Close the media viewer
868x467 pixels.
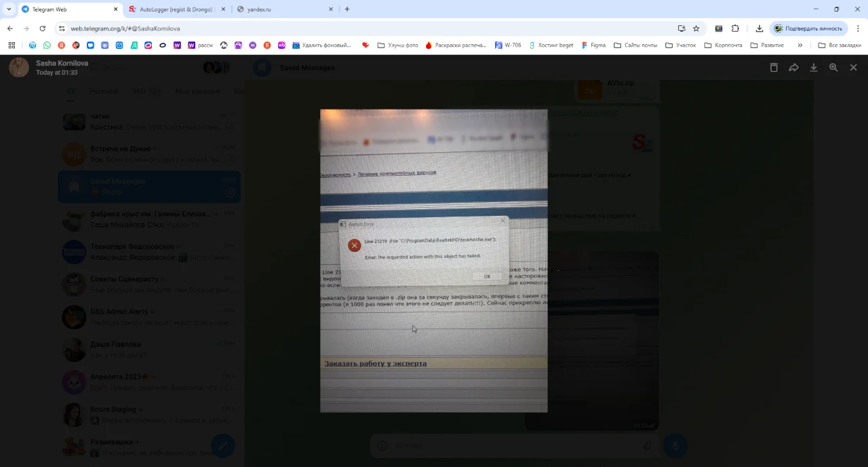click(x=853, y=68)
